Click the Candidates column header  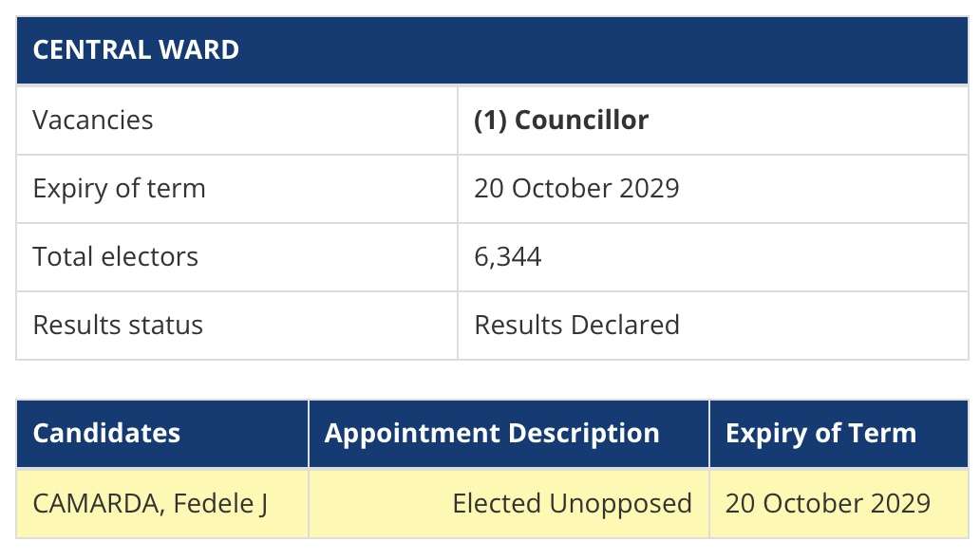pyautogui.click(x=106, y=434)
